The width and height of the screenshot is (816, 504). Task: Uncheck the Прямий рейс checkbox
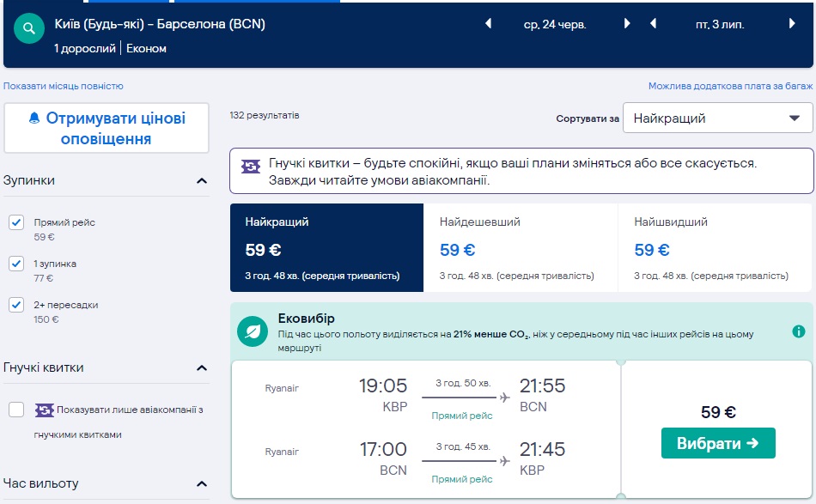click(x=16, y=223)
